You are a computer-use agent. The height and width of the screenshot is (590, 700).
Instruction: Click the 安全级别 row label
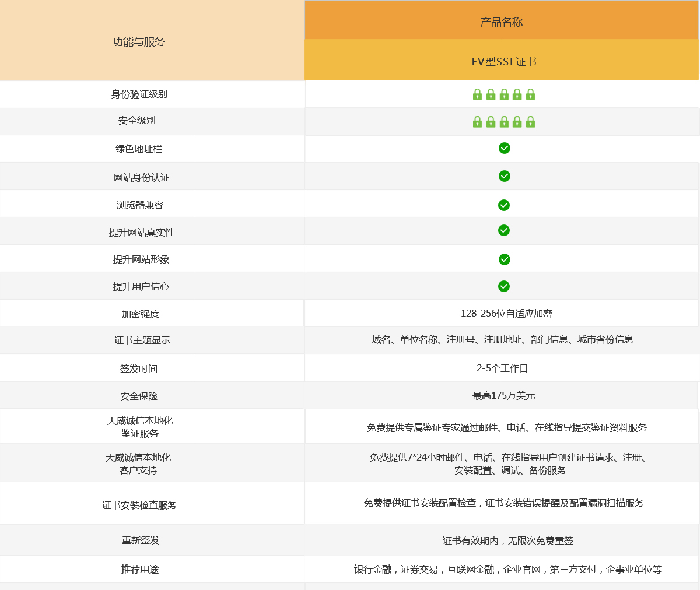point(137,121)
